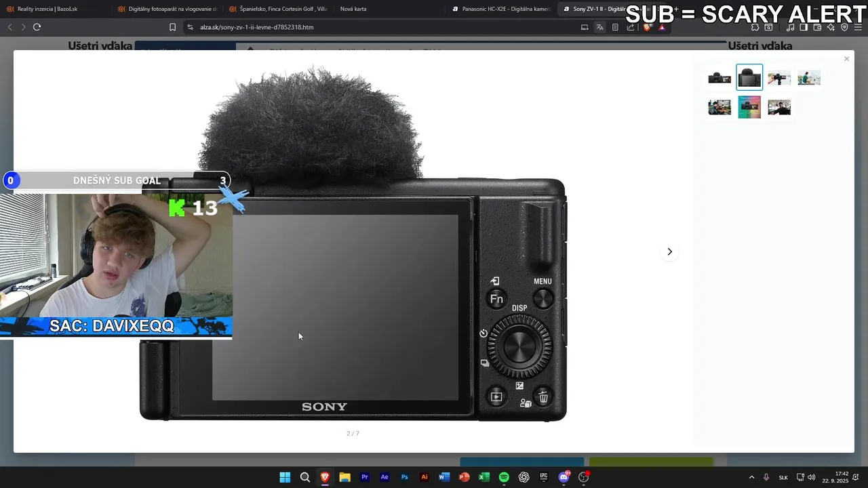868x488 pixels.
Task: Open OBS Studio from taskbar
Action: [583, 477]
